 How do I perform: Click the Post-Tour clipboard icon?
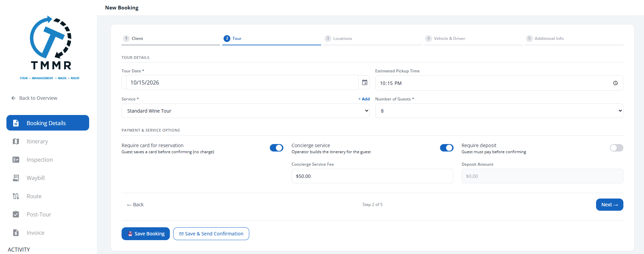pos(16,214)
